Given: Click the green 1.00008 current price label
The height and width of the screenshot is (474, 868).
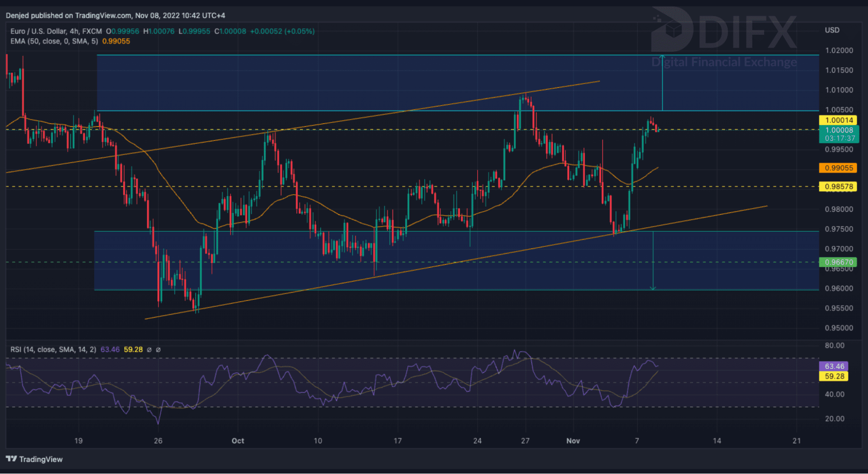Looking at the screenshot, I should click(838, 130).
